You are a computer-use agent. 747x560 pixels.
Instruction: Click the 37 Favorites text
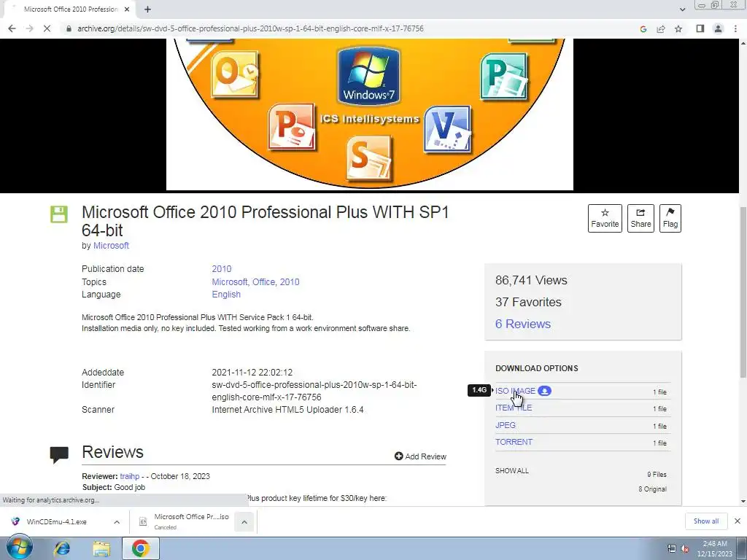(x=528, y=302)
